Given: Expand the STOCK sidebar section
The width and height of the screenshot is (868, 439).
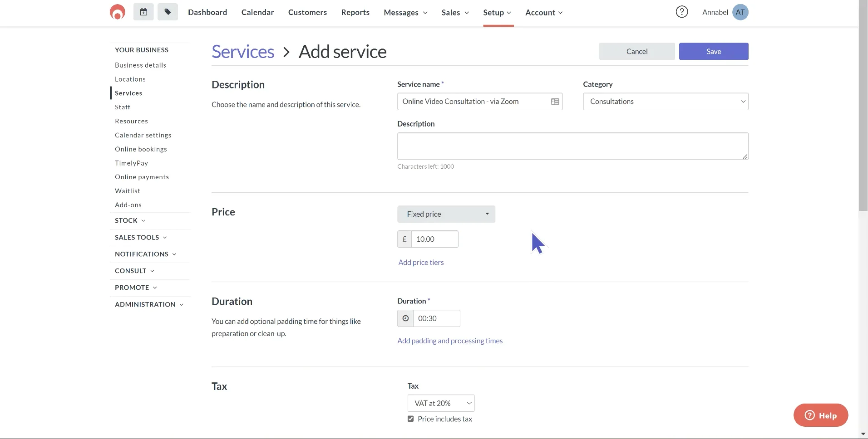Looking at the screenshot, I should click(130, 220).
